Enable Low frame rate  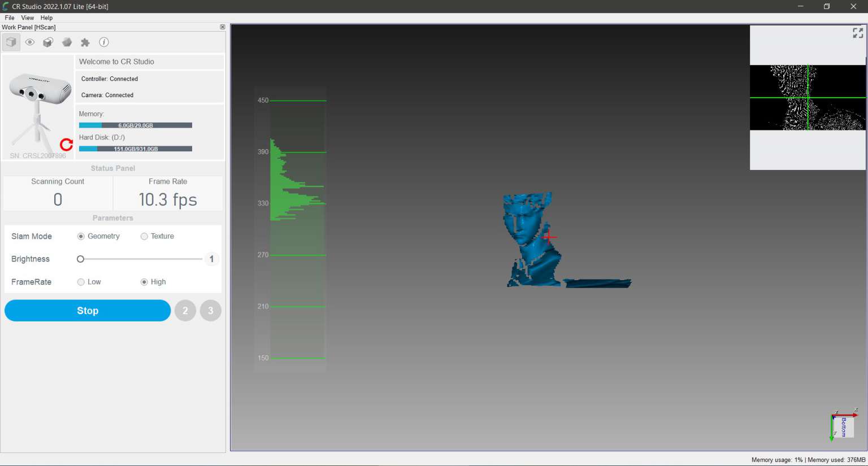(x=81, y=282)
